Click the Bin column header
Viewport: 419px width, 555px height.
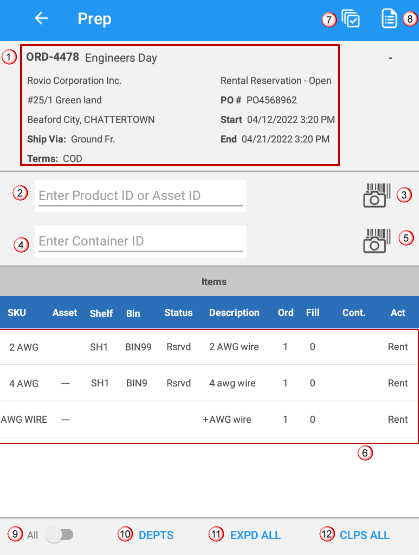pos(133,313)
